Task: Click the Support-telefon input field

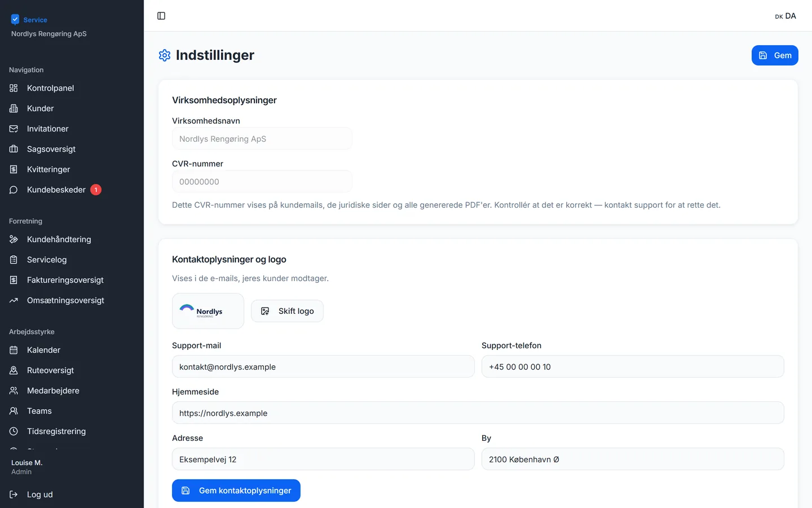Action: coord(633,366)
